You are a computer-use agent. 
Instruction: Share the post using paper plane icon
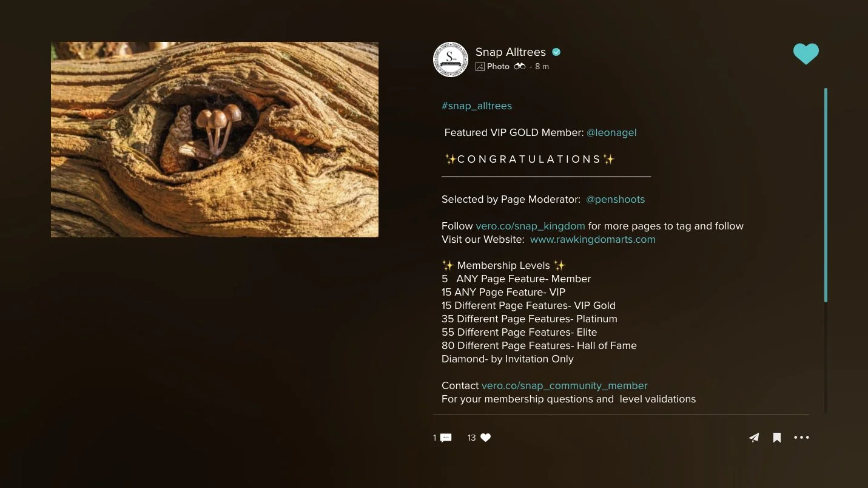754,438
